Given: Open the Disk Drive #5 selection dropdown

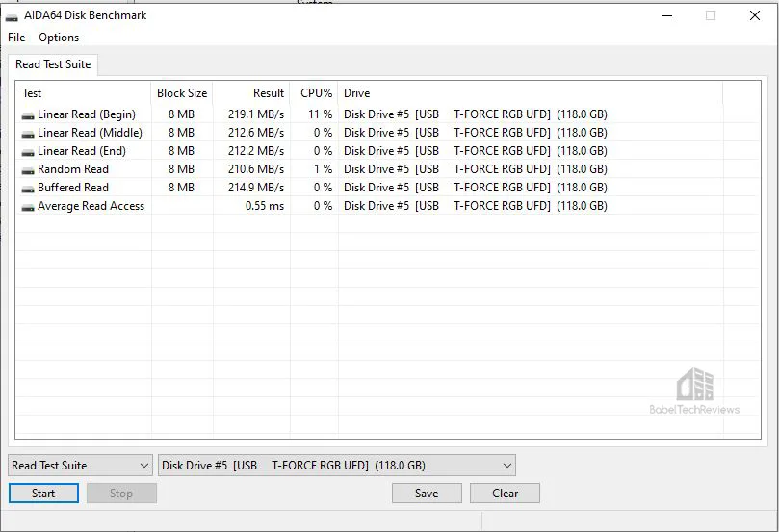Looking at the screenshot, I should [x=337, y=466].
